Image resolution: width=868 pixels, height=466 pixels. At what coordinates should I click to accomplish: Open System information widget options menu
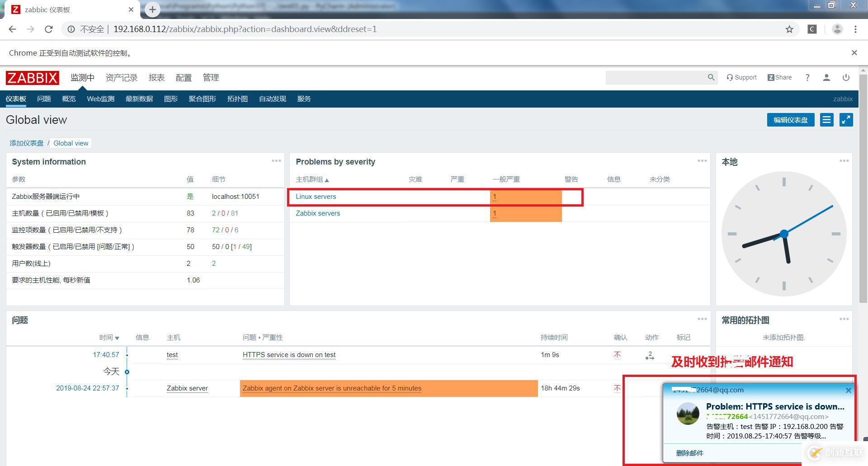tap(276, 161)
